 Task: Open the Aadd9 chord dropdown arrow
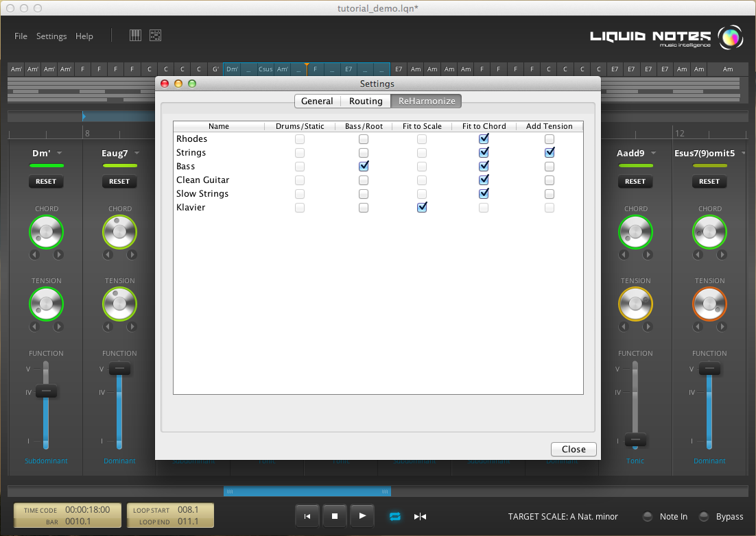click(x=653, y=153)
